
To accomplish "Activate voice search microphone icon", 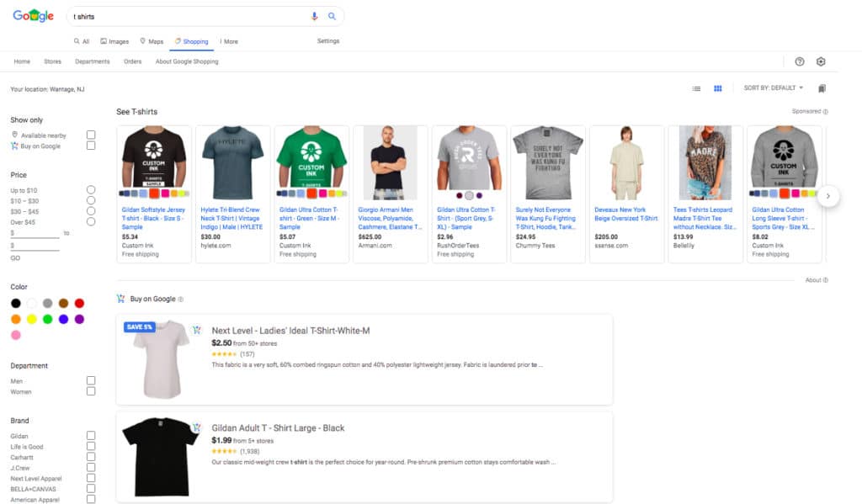I will pos(314,17).
